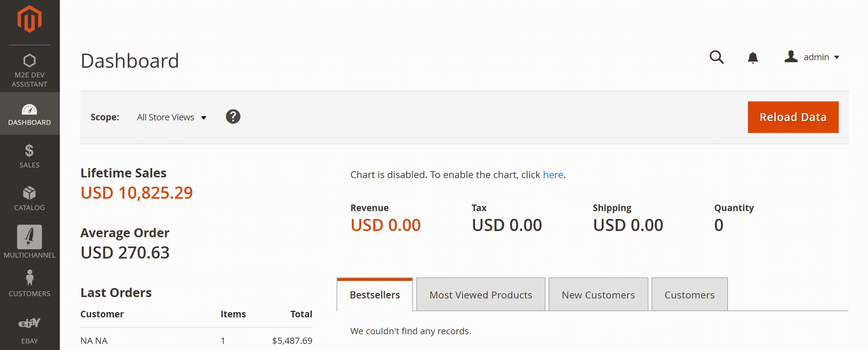Click the search magnifier icon
This screenshot has height=350, width=868.
coord(717,57)
